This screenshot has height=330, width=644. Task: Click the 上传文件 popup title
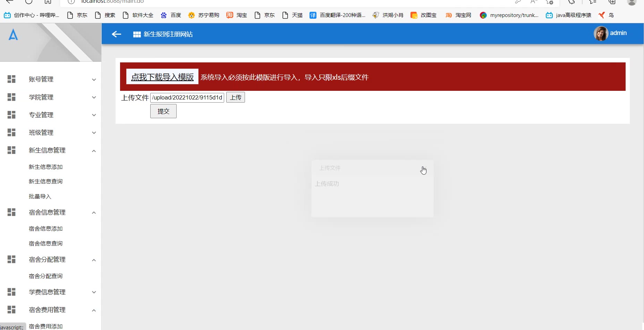click(x=330, y=168)
